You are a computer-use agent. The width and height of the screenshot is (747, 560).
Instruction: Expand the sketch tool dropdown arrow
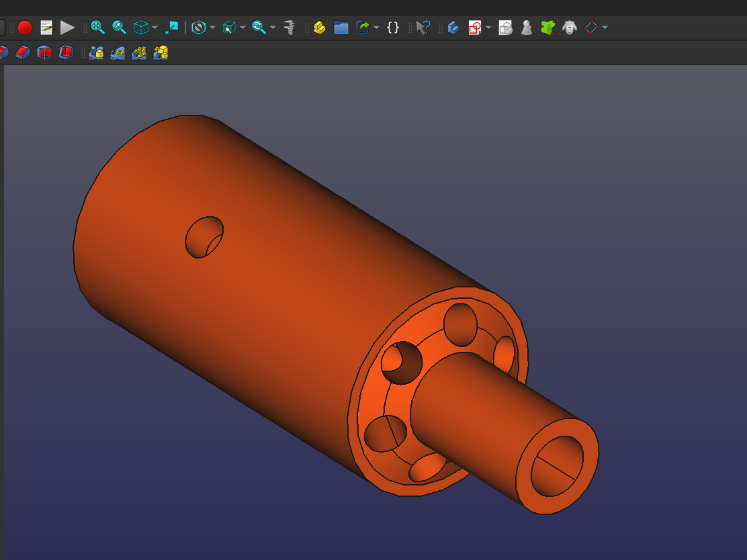(488, 28)
